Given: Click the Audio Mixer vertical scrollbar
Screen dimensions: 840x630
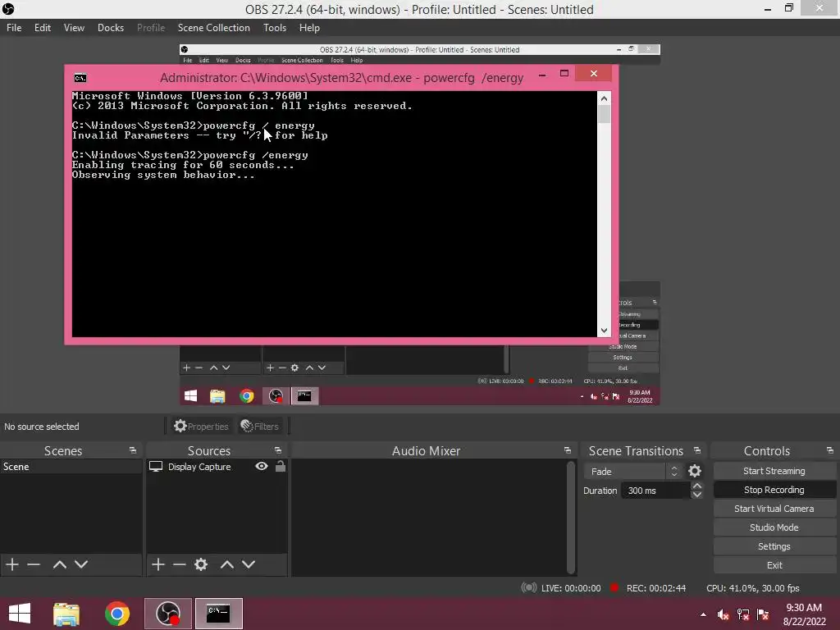Looking at the screenshot, I should point(571,517).
